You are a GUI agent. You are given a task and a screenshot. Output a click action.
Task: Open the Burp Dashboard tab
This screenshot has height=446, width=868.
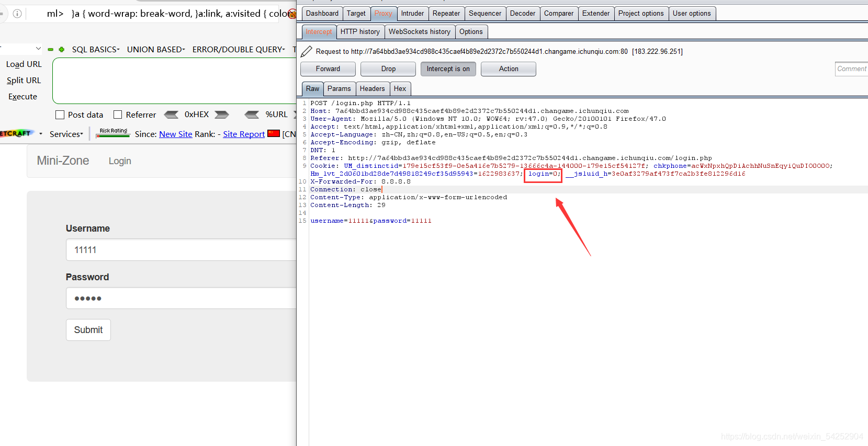pos(322,14)
